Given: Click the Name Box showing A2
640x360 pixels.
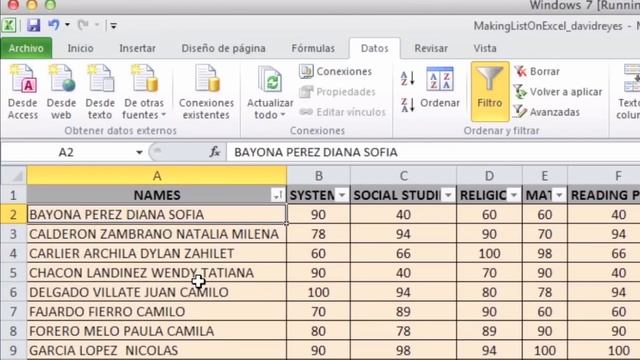Looking at the screenshot, I should 67,152.
